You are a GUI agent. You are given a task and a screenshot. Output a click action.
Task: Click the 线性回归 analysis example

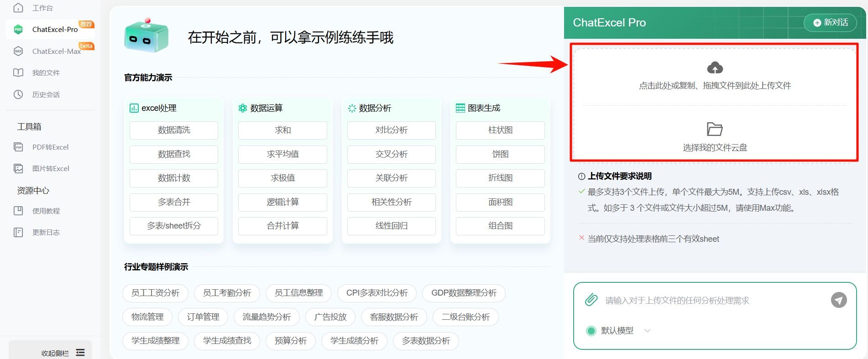[391, 226]
